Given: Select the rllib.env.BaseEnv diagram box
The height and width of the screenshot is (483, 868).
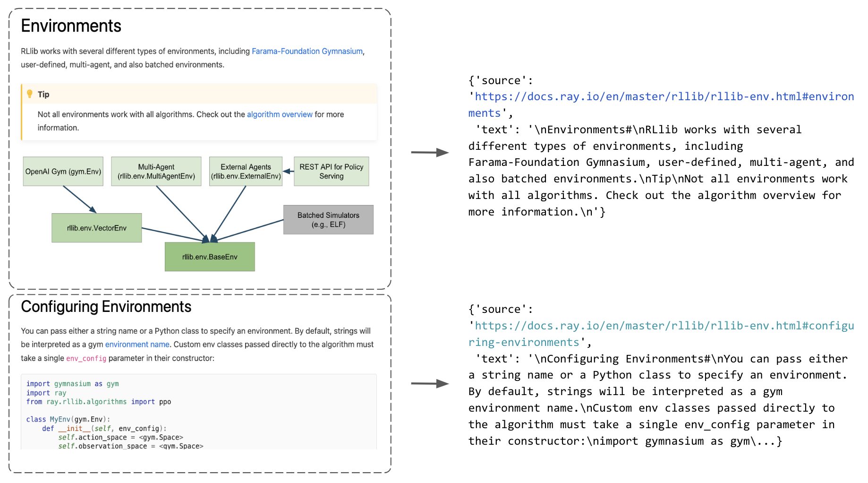Looking at the screenshot, I should [x=210, y=257].
